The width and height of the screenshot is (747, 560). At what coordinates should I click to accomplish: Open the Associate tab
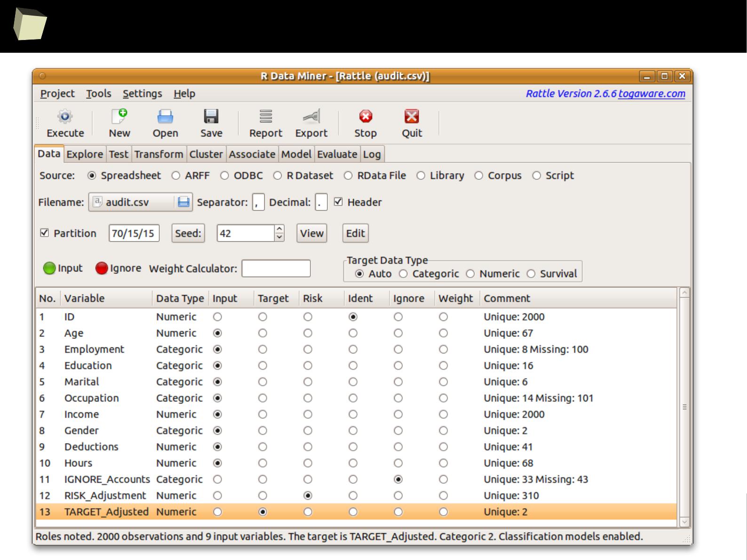[252, 154]
